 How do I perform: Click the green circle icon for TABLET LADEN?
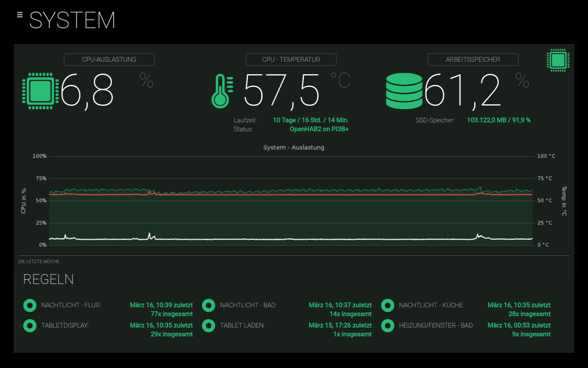[x=209, y=326]
